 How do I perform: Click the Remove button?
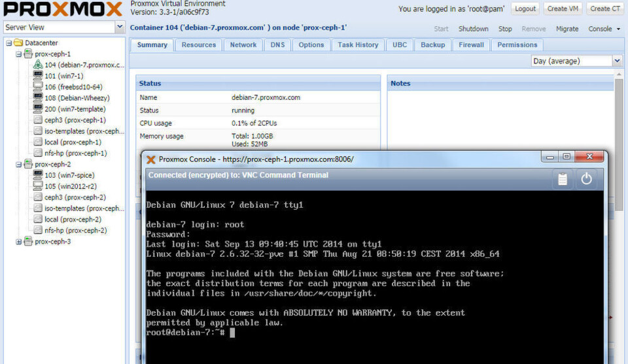[534, 29]
